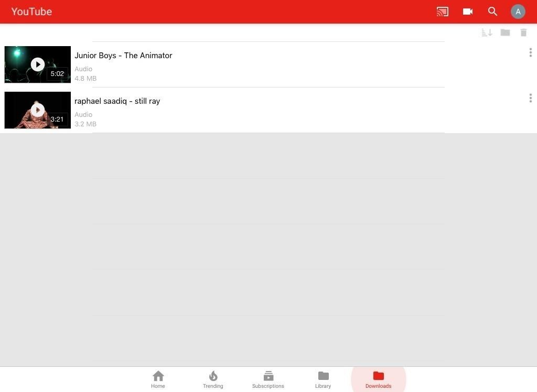537x392 pixels.
Task: Navigate to the Home tab
Action: (x=158, y=379)
